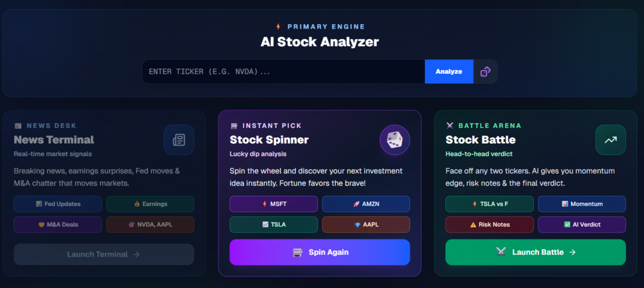Click the newspaper icon in News Terminal card
Viewport: 644px width, 288px height.
click(179, 140)
